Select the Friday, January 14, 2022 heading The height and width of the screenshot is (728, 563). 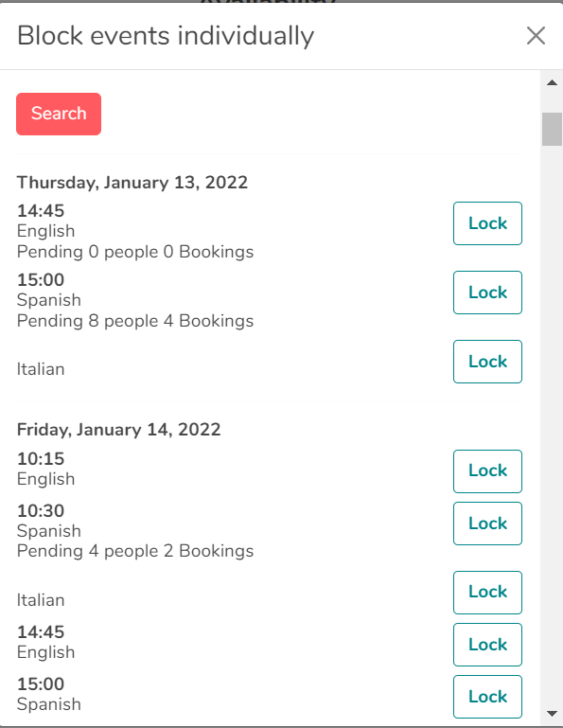pos(119,430)
